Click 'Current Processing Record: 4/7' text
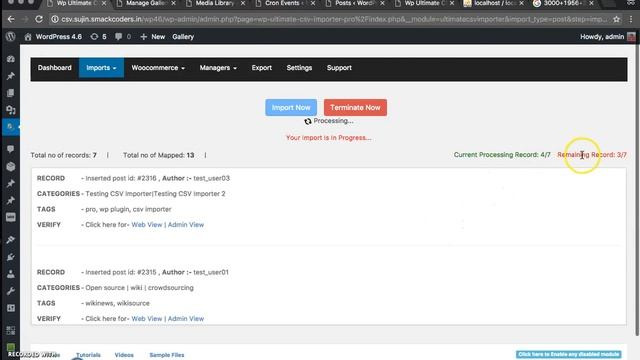This screenshot has width=640, height=360. click(502, 155)
